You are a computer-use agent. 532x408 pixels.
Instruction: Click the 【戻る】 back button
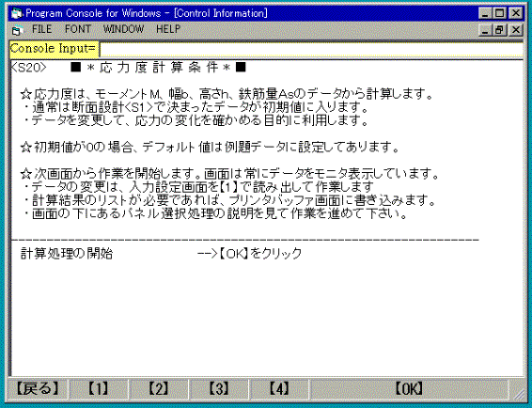(x=38, y=388)
